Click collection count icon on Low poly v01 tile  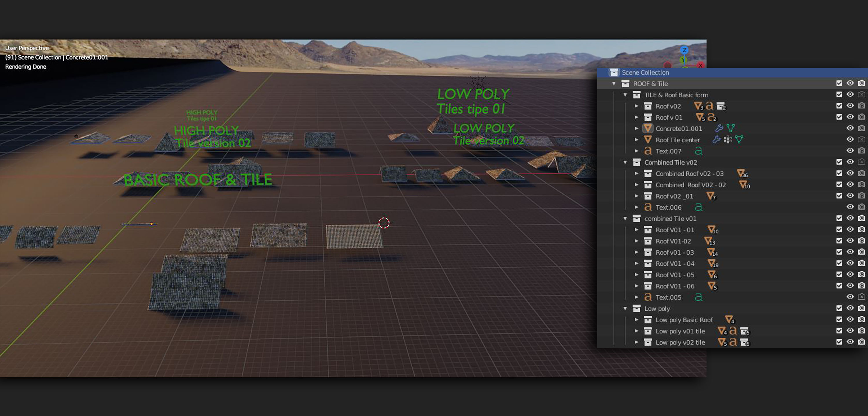point(745,331)
